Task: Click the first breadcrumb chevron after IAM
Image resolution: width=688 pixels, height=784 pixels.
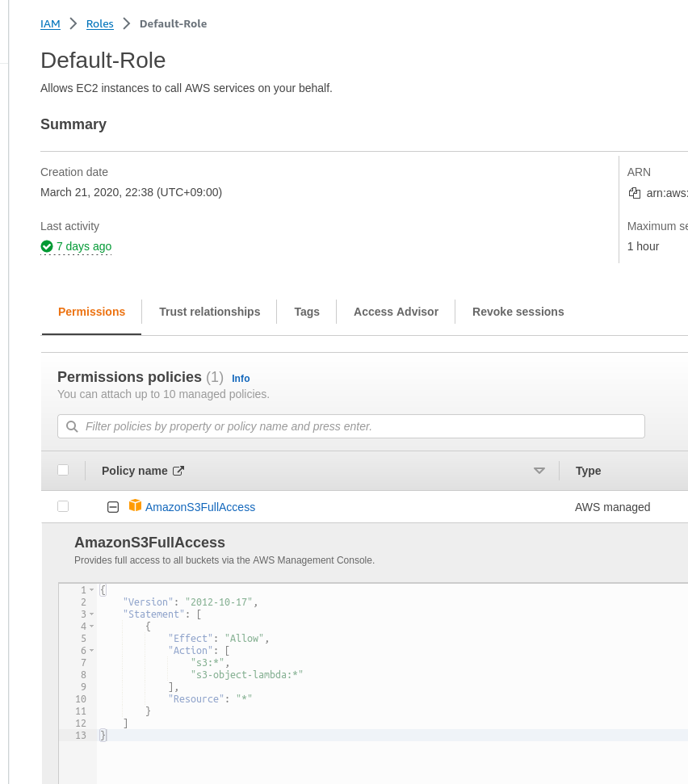Action: [x=73, y=23]
